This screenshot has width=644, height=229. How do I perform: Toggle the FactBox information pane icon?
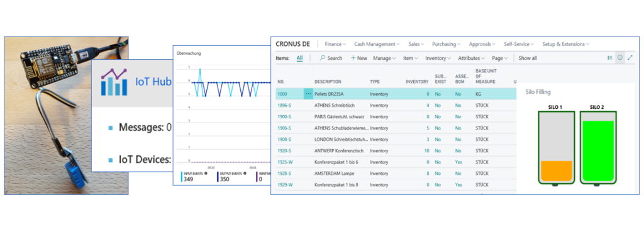tap(620, 58)
